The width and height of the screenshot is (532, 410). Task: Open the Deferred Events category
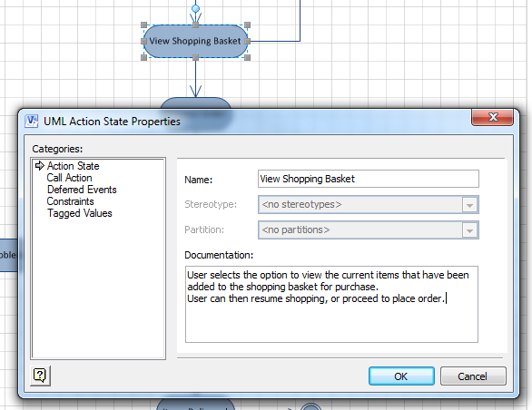pyautogui.click(x=82, y=190)
